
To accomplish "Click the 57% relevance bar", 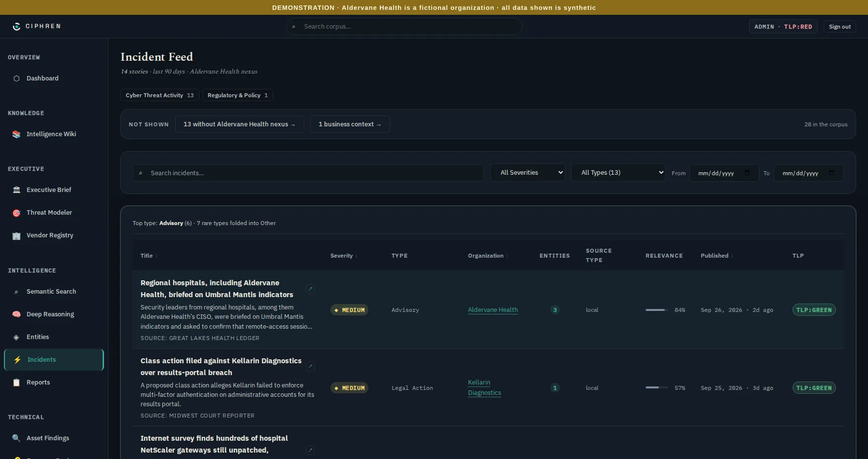I will [657, 388].
